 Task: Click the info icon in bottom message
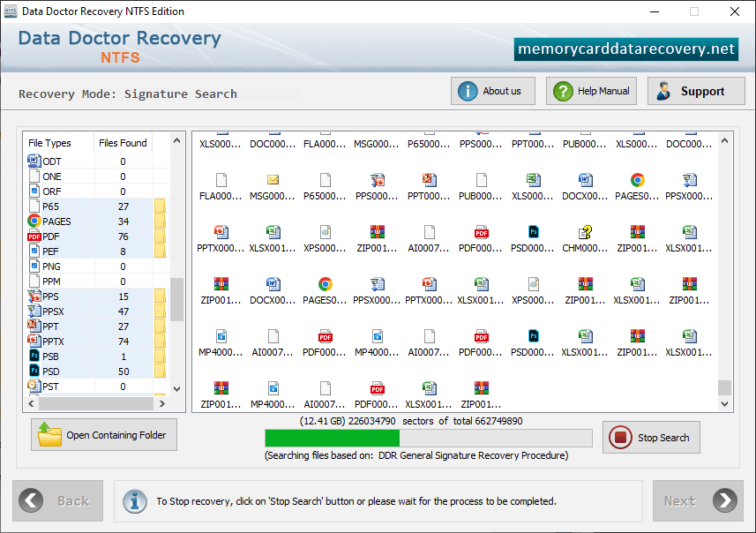coord(135,501)
